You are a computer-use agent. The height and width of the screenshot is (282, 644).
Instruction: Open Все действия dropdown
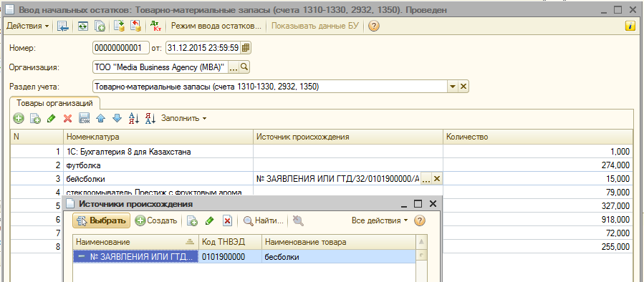pyautogui.click(x=380, y=220)
